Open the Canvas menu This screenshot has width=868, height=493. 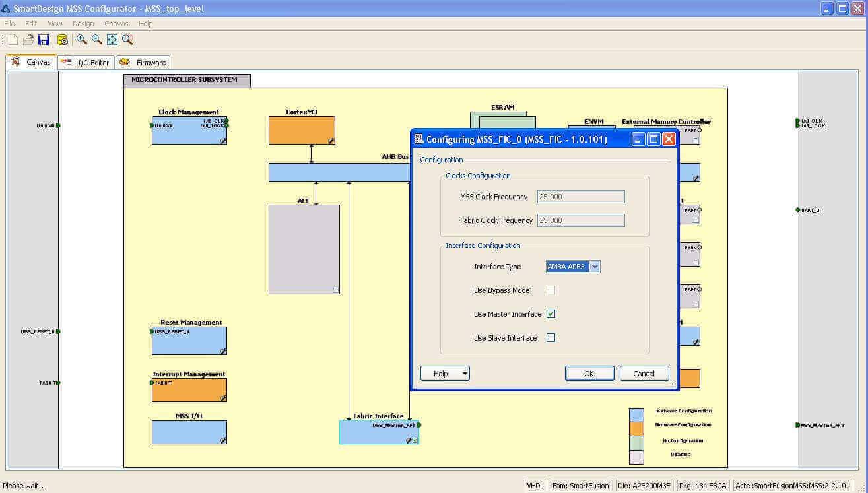click(116, 24)
